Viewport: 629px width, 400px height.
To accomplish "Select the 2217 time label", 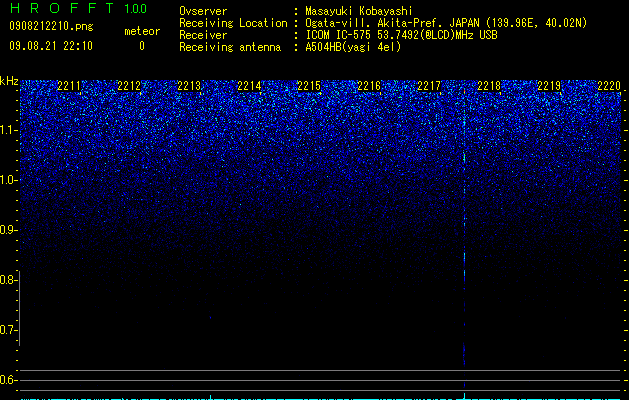I will tap(429, 86).
